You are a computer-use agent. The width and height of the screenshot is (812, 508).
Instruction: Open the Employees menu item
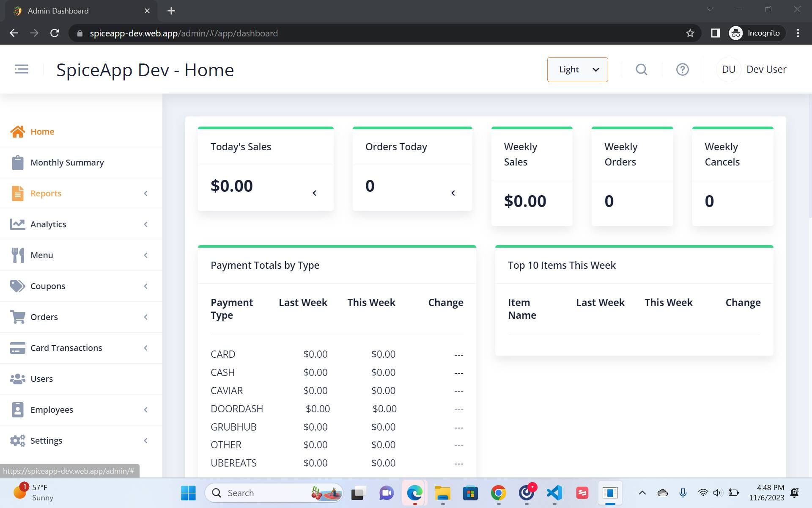coord(52,410)
